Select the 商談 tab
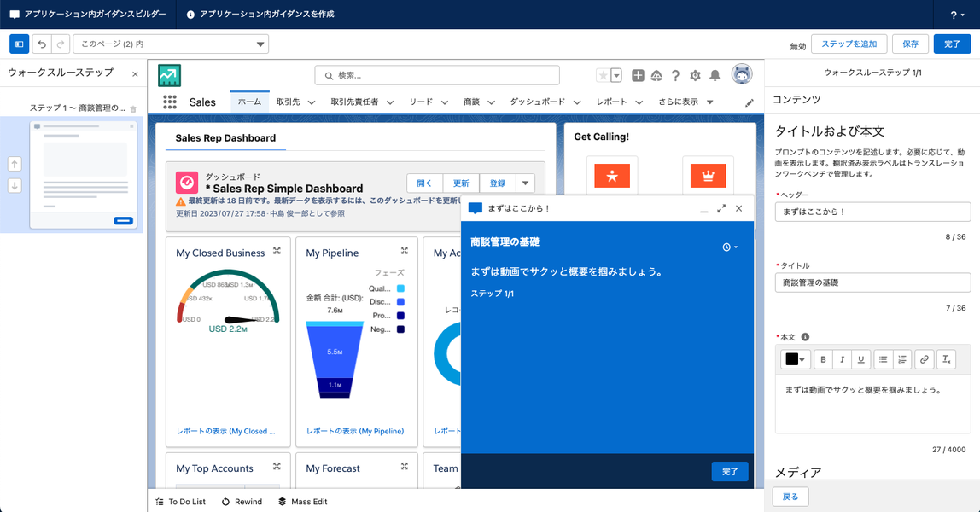The width and height of the screenshot is (980, 512). click(x=472, y=102)
